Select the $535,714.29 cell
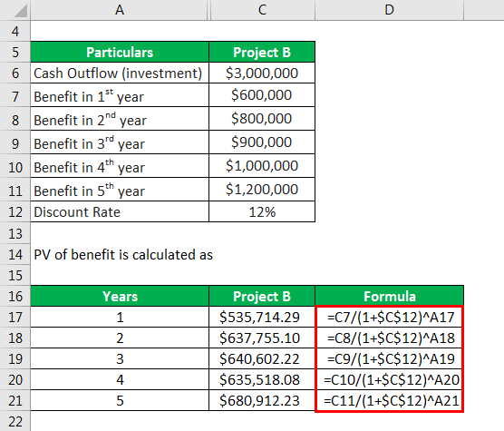This screenshot has height=431, width=504. coord(262,318)
